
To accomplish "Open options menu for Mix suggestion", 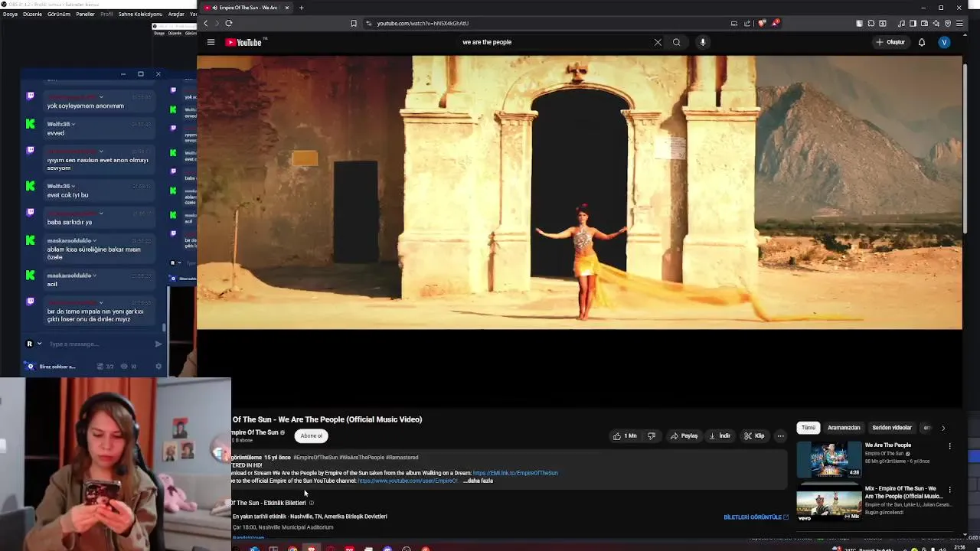I will [950, 490].
